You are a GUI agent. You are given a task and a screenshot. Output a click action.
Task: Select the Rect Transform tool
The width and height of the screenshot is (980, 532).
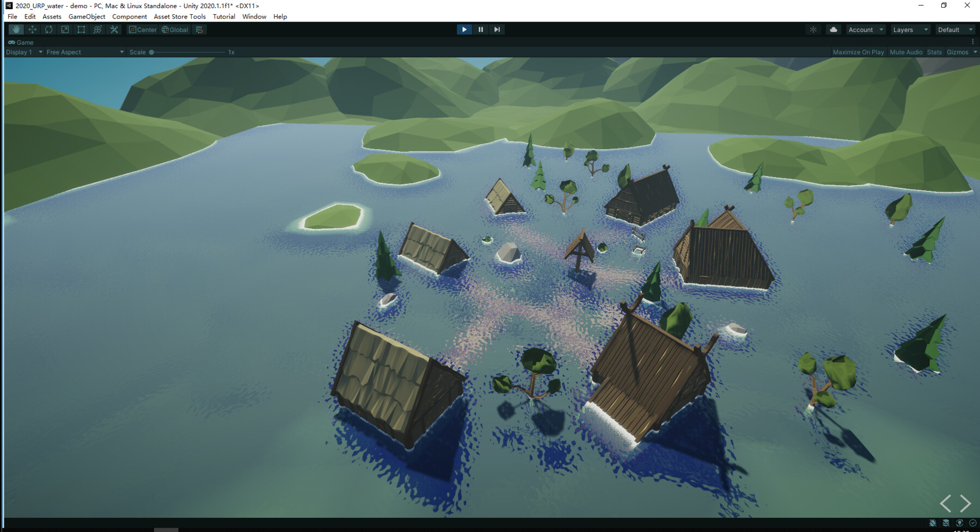(x=81, y=29)
